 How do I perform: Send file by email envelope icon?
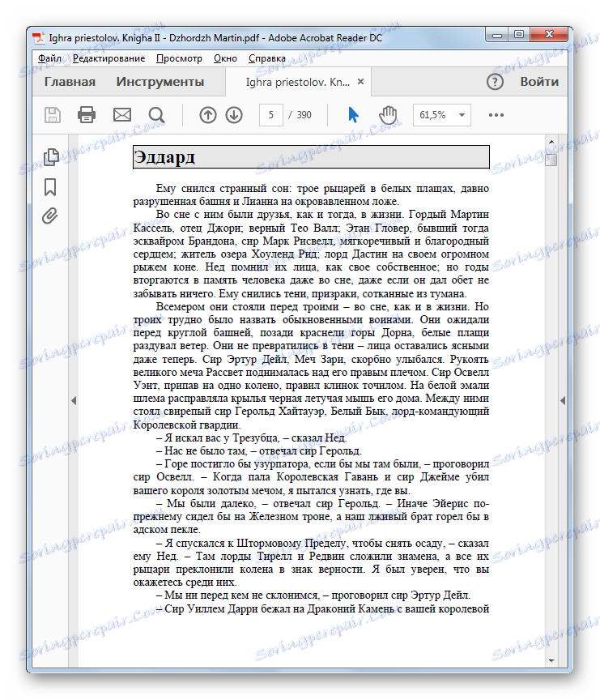point(121,115)
